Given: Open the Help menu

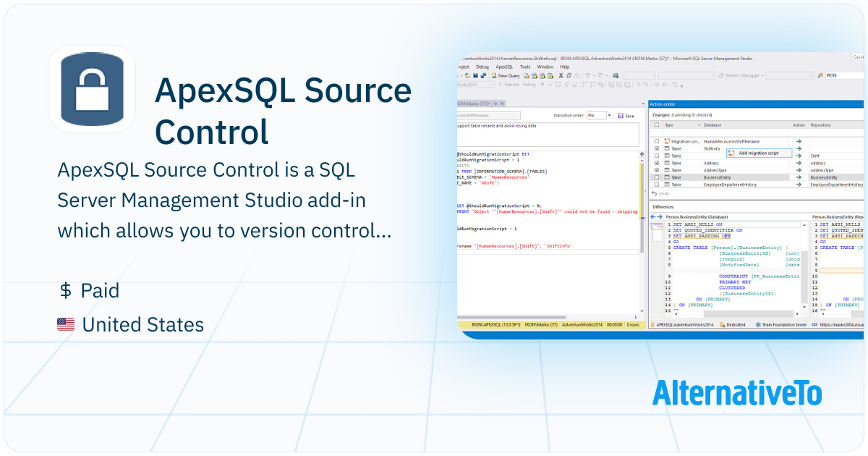Looking at the screenshot, I should click(x=565, y=67).
